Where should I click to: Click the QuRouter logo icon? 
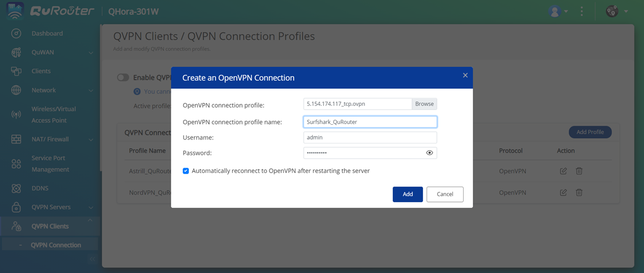click(14, 11)
